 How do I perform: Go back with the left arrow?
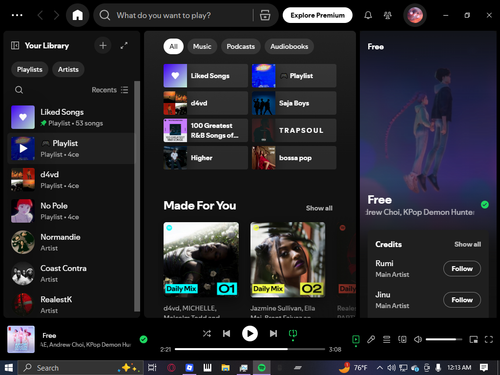[40, 15]
